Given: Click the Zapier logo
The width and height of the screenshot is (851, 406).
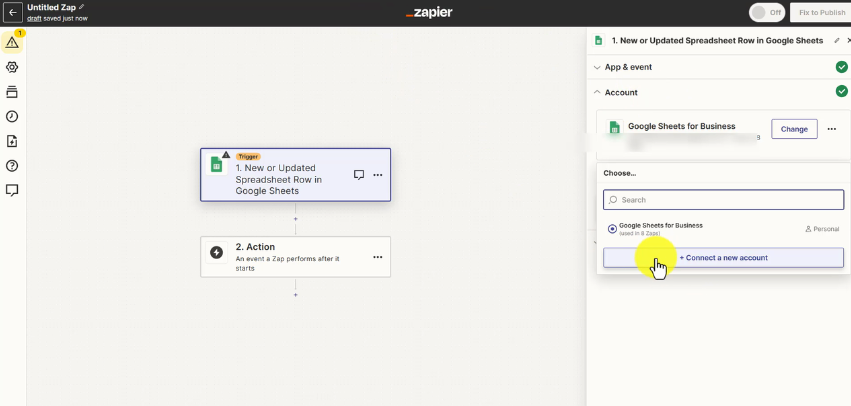Looking at the screenshot, I should [x=429, y=12].
